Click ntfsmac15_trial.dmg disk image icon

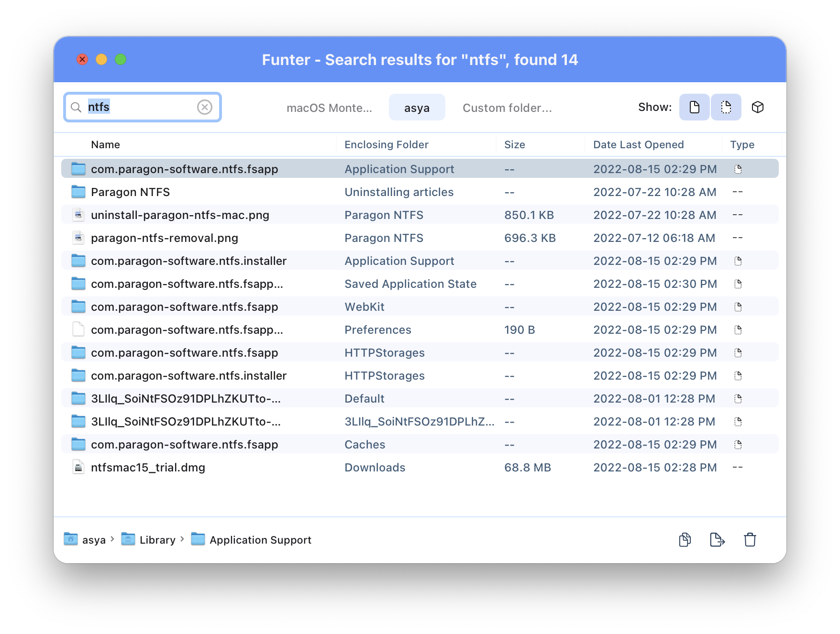click(78, 468)
